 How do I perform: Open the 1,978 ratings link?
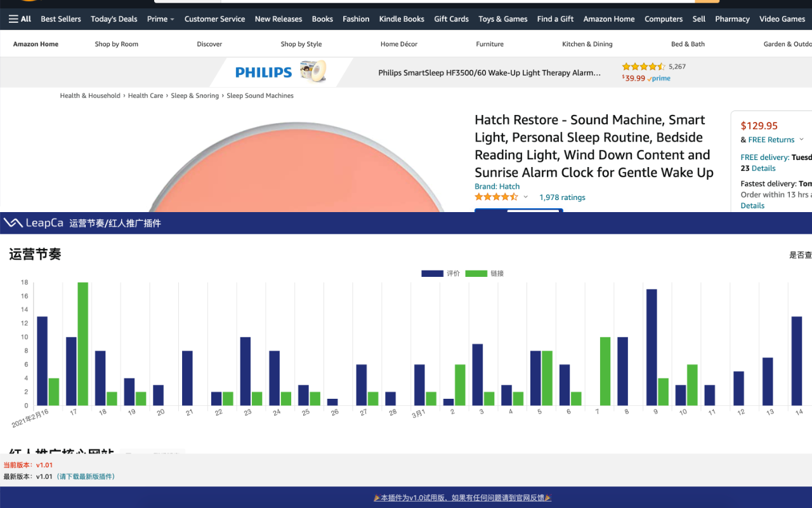(x=562, y=197)
